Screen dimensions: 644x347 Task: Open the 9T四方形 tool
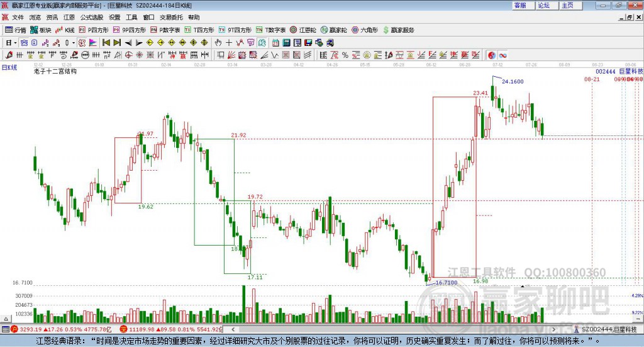235,30
